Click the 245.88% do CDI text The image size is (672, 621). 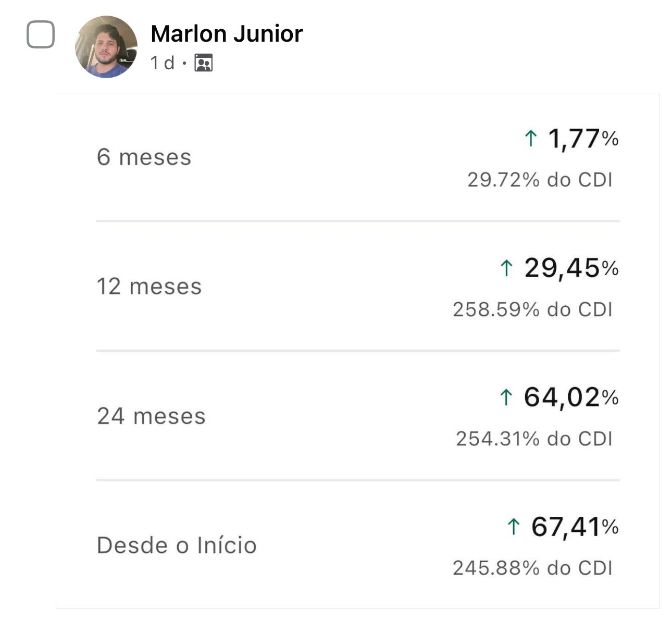[x=533, y=568]
